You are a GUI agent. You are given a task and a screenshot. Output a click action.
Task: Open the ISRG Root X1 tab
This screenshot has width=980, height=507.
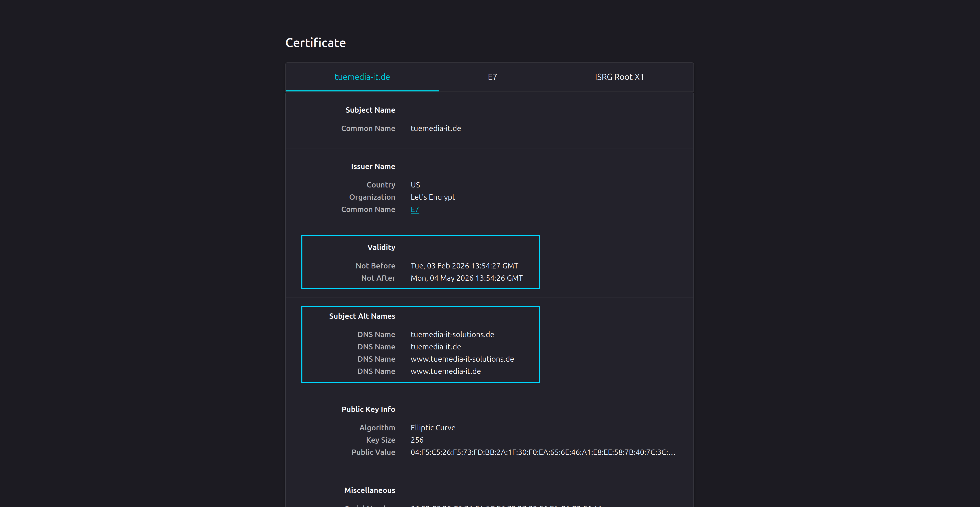619,77
